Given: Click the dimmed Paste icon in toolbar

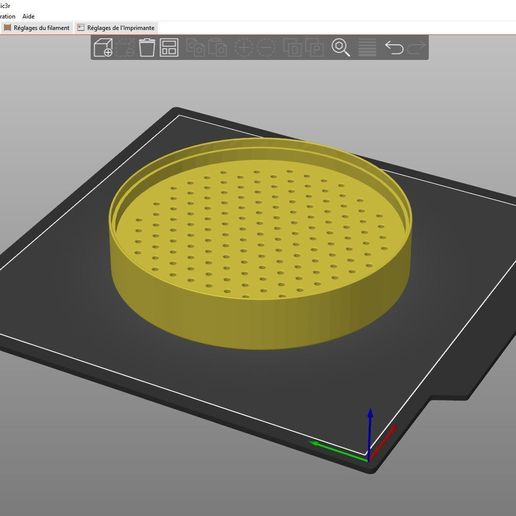Looking at the screenshot, I should [218, 47].
